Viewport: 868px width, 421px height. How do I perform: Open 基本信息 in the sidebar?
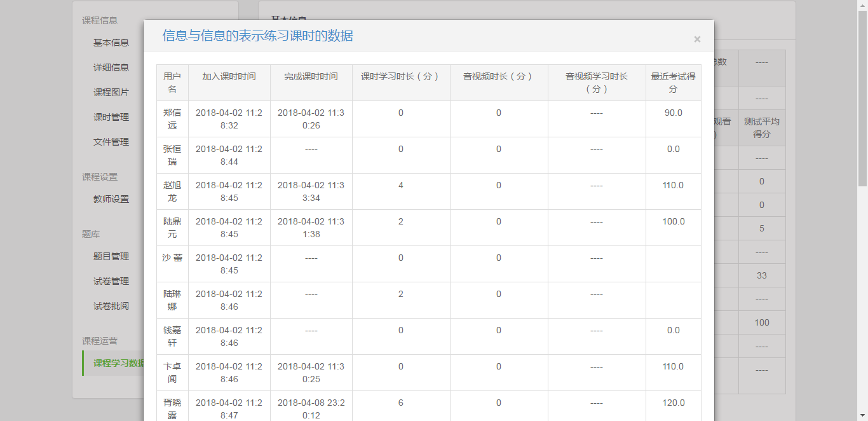111,43
